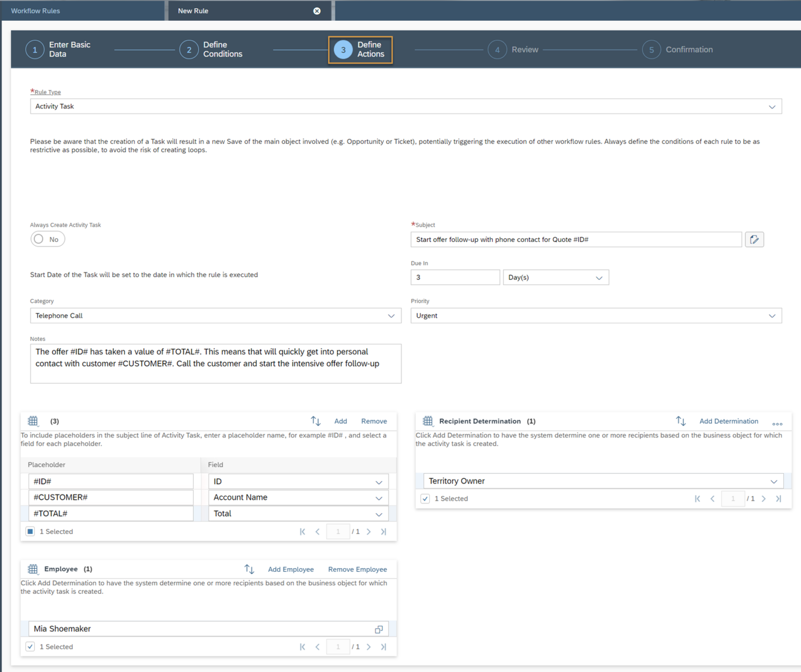Screen dimensions: 801x672
Task: Click the Add Determination link
Action: pyautogui.click(x=729, y=421)
